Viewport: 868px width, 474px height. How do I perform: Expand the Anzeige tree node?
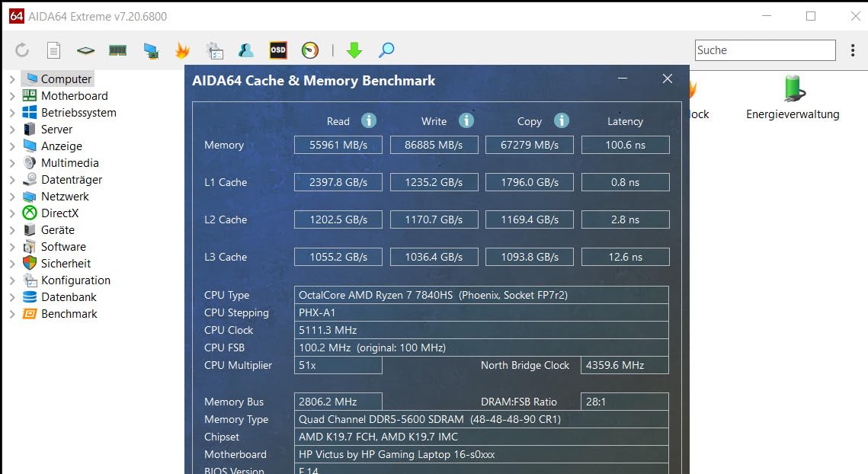[12, 146]
